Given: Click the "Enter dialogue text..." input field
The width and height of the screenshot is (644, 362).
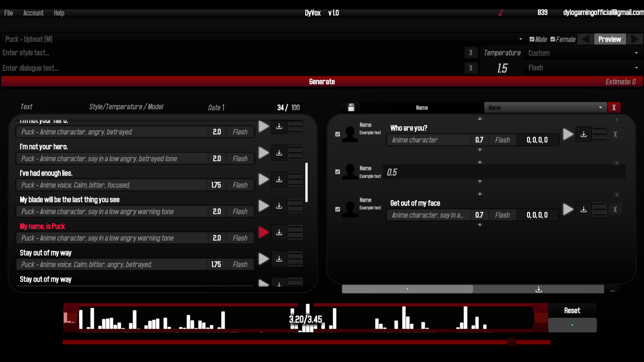Looking at the screenshot, I should (x=232, y=68).
